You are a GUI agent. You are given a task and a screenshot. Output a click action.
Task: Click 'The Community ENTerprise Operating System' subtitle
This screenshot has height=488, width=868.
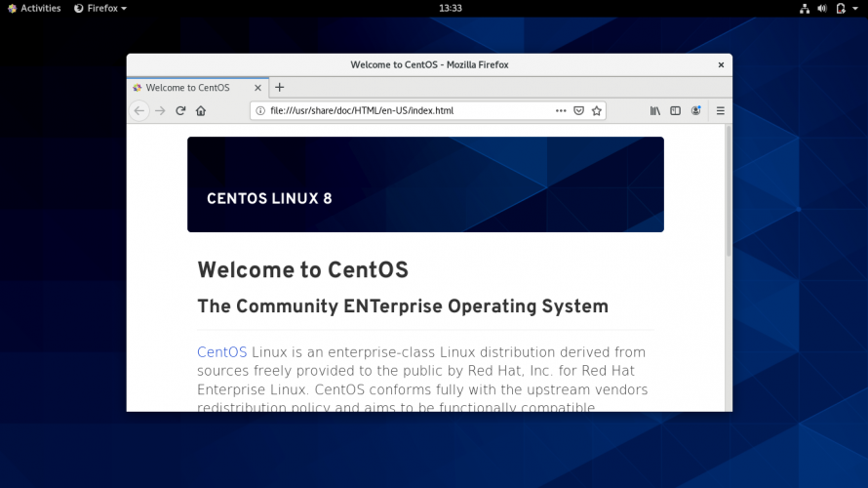tap(403, 306)
